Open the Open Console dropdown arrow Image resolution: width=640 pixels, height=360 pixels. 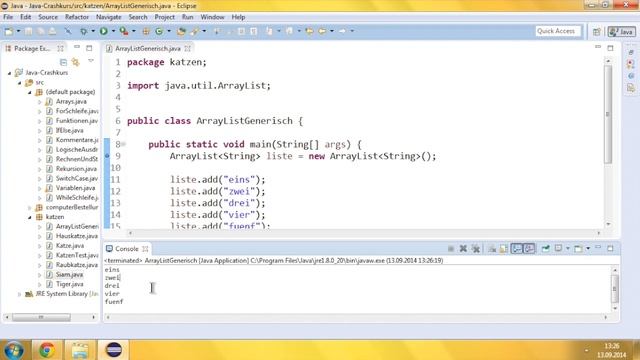click(x=588, y=249)
